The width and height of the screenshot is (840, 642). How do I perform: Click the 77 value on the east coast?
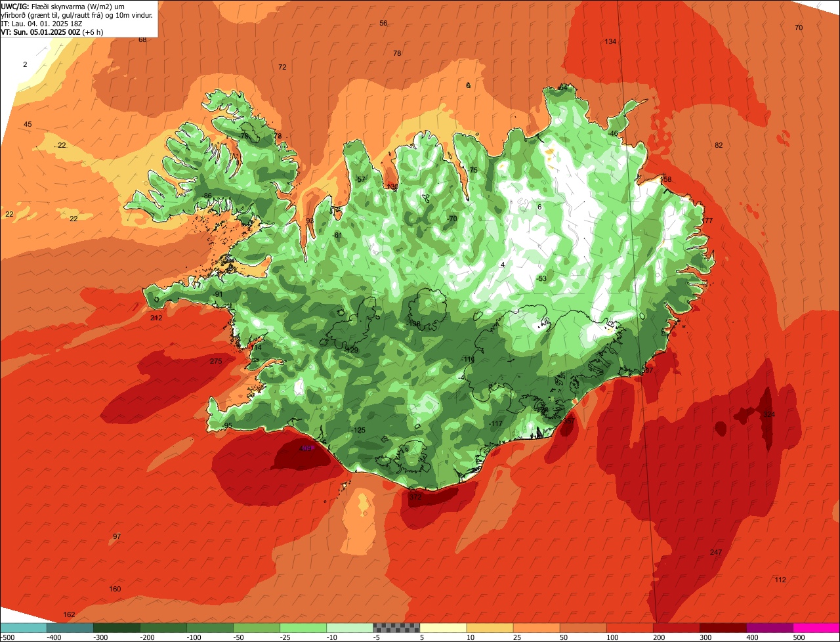click(708, 221)
